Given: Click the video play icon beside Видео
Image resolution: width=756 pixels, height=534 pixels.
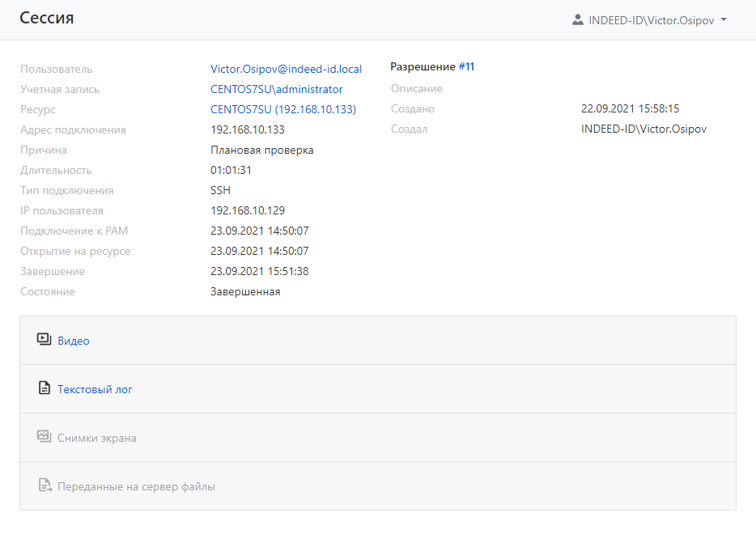Looking at the screenshot, I should [x=45, y=340].
